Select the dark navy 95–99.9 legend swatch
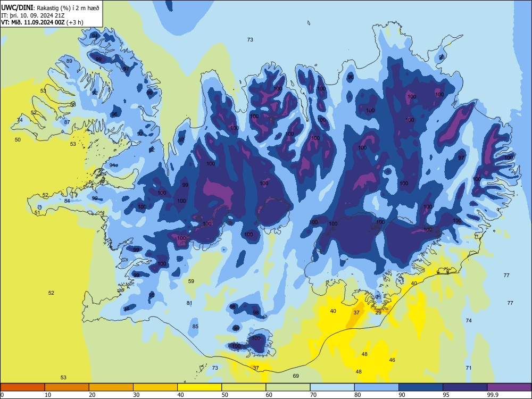The height and width of the screenshot is (399, 532). pyautogui.click(x=465, y=387)
